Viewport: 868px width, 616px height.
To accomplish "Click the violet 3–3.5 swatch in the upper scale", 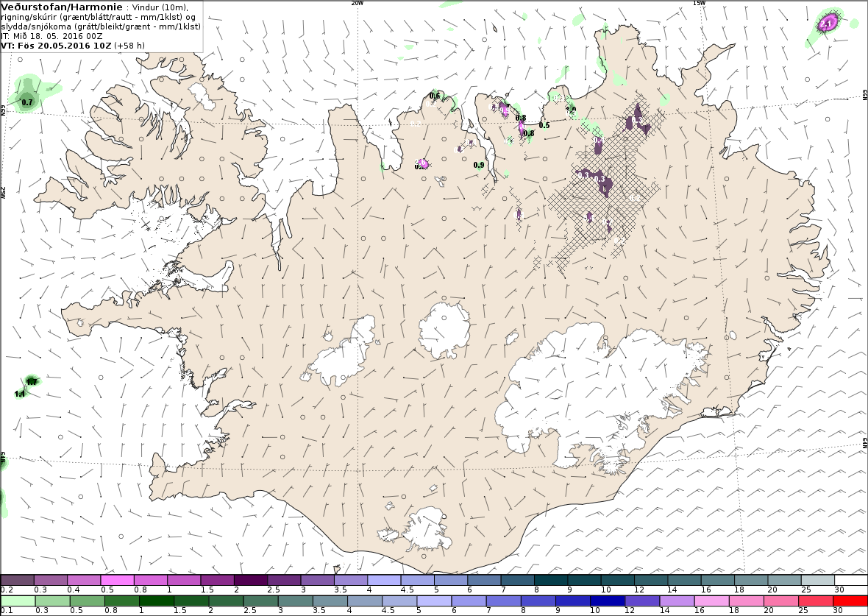I will coord(317,580).
